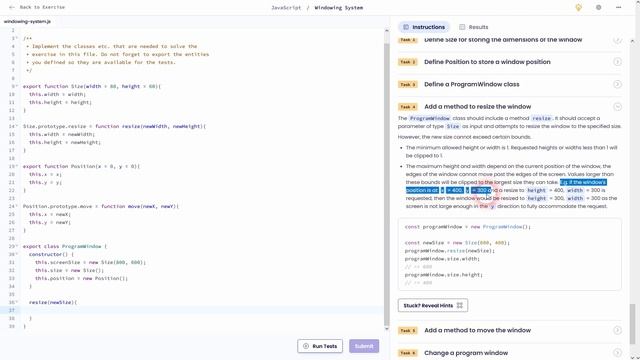Click line 'export class ProgramWindow {'
The height and width of the screenshot is (360, 640).
point(64,246)
